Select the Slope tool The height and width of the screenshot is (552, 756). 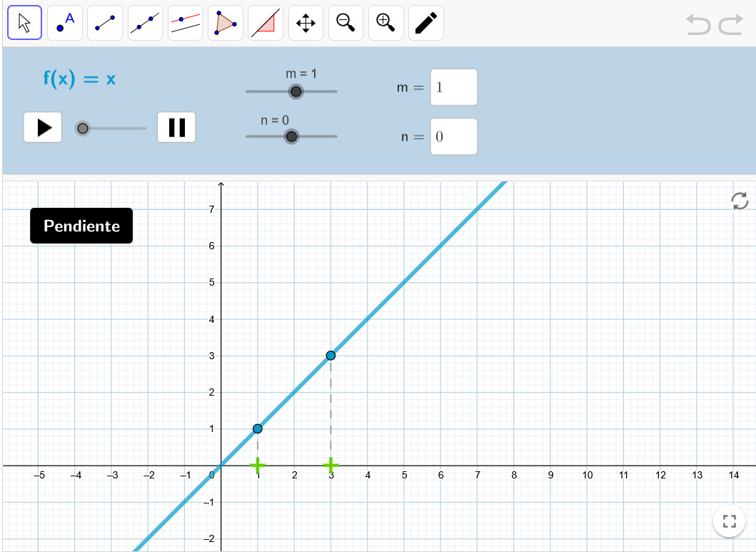click(x=266, y=23)
